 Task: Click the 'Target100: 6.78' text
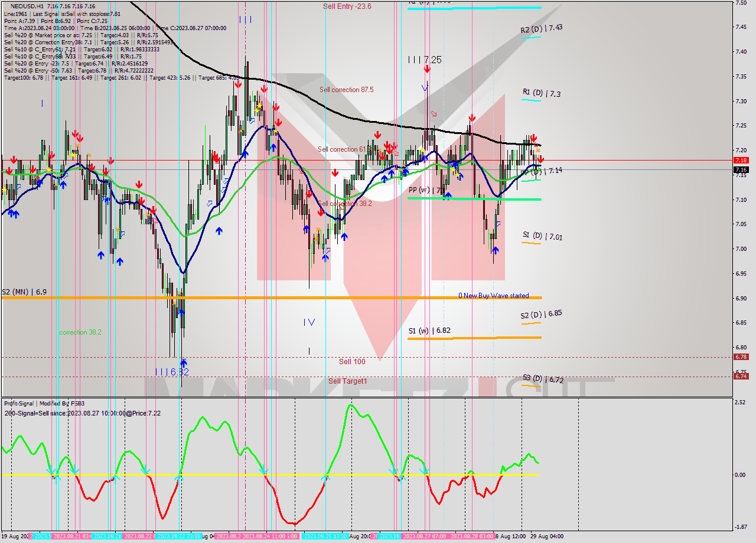tap(24, 77)
